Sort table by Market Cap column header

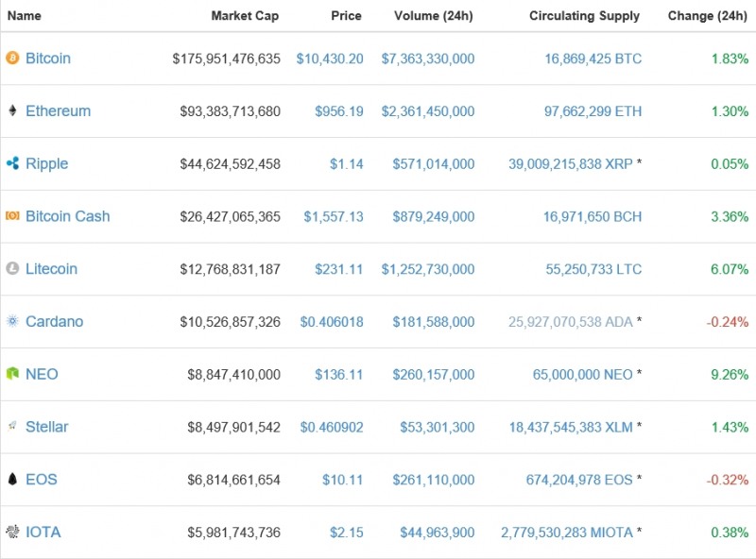click(245, 16)
